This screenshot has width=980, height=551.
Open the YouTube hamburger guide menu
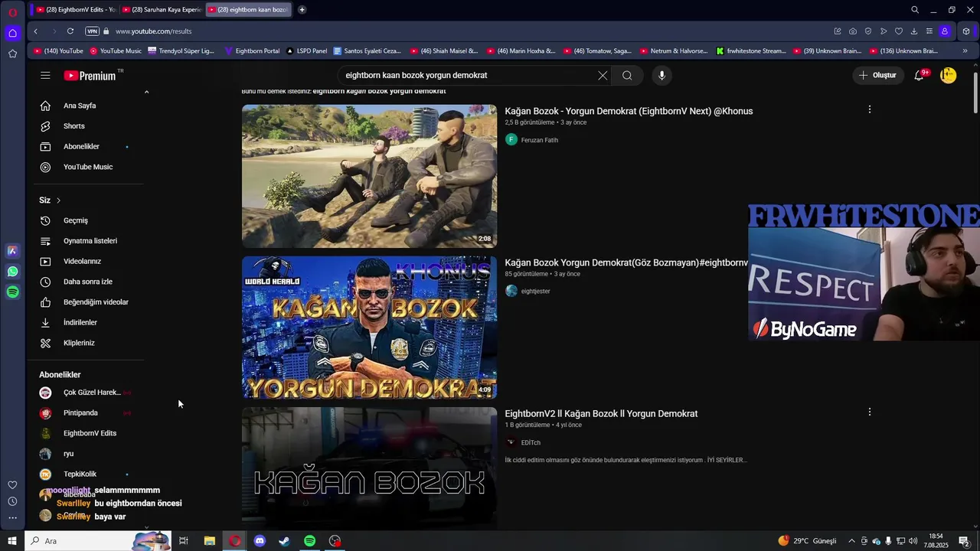click(45, 75)
